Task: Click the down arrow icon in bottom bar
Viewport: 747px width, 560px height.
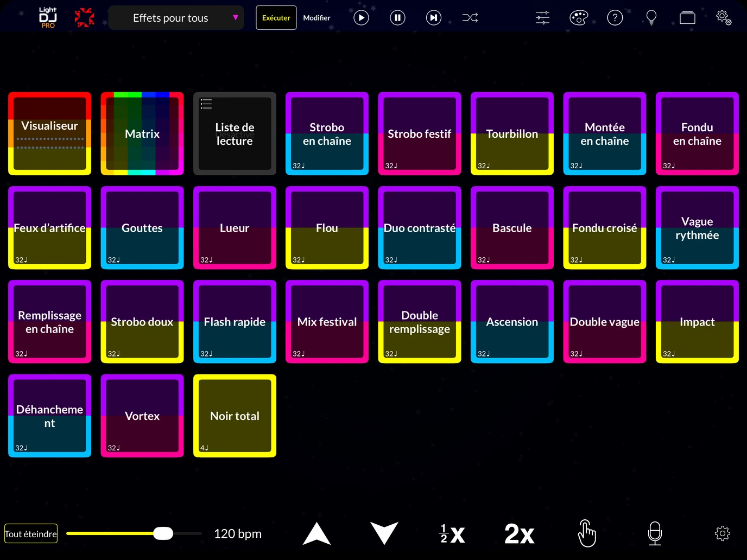Action: click(x=384, y=533)
